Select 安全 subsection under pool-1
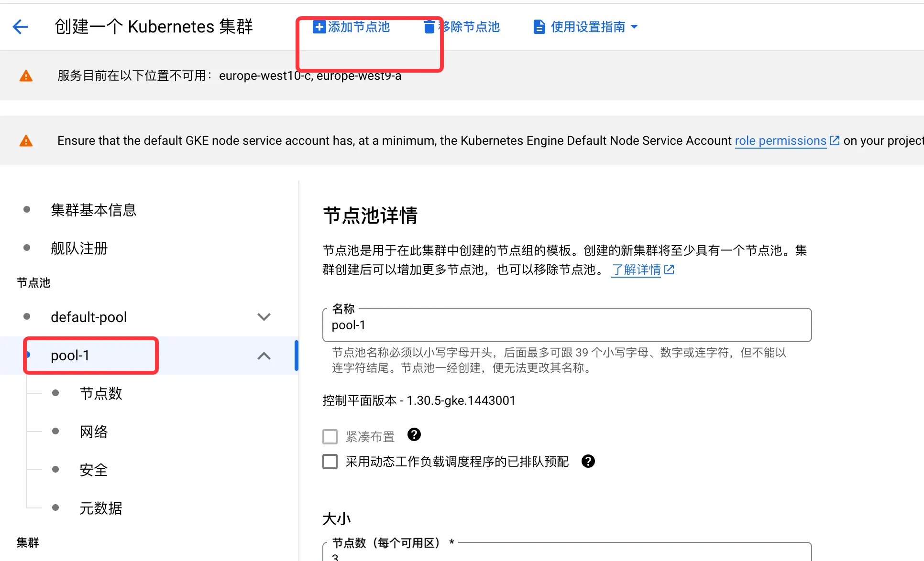The image size is (924, 561). (x=94, y=470)
